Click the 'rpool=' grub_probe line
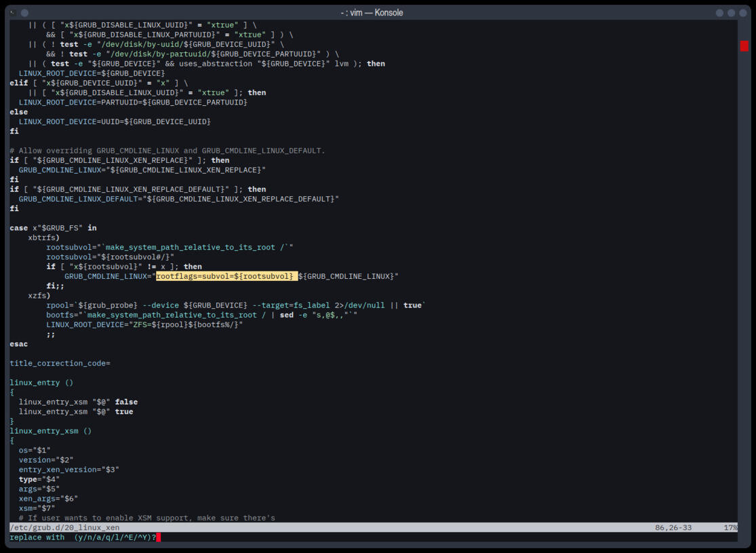Screen dimensions: 756x553 pyautogui.click(x=236, y=305)
